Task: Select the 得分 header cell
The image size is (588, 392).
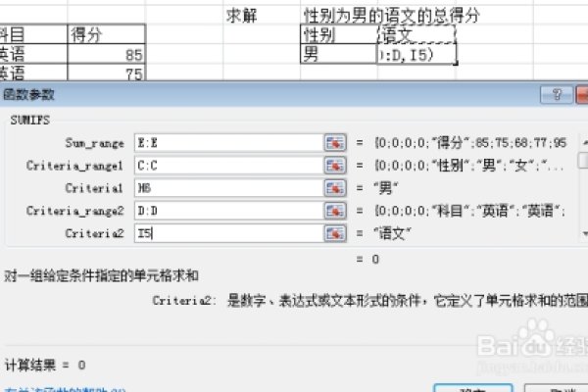Action: pos(107,34)
